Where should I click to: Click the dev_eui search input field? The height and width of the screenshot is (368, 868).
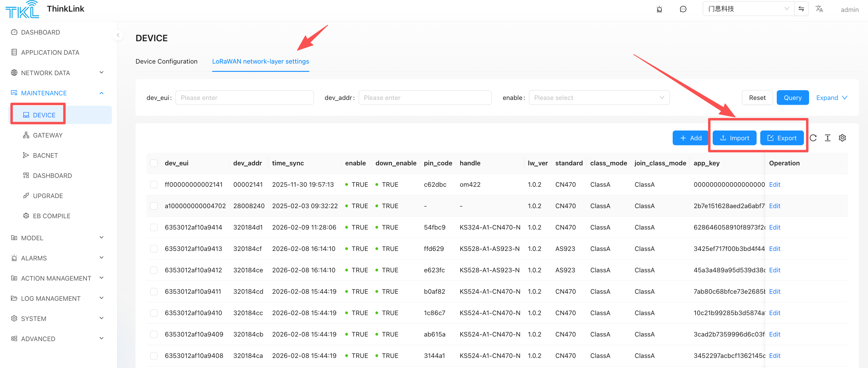pos(244,98)
